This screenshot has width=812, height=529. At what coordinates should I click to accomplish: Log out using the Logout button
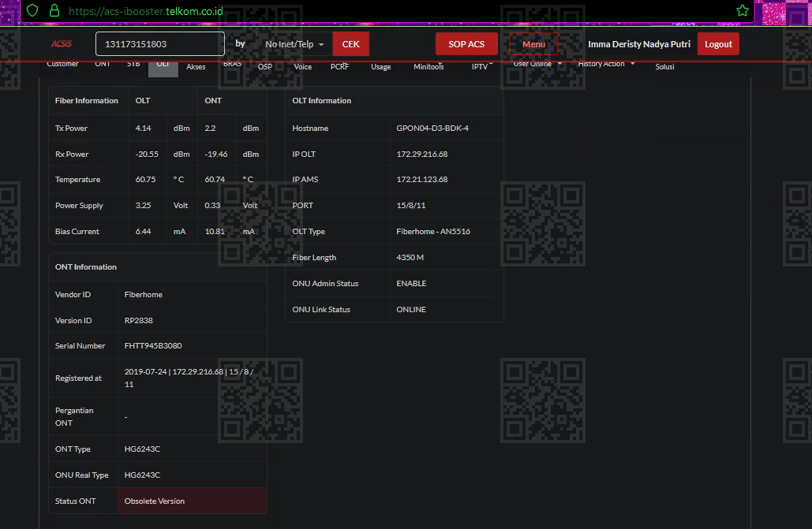[x=718, y=44]
